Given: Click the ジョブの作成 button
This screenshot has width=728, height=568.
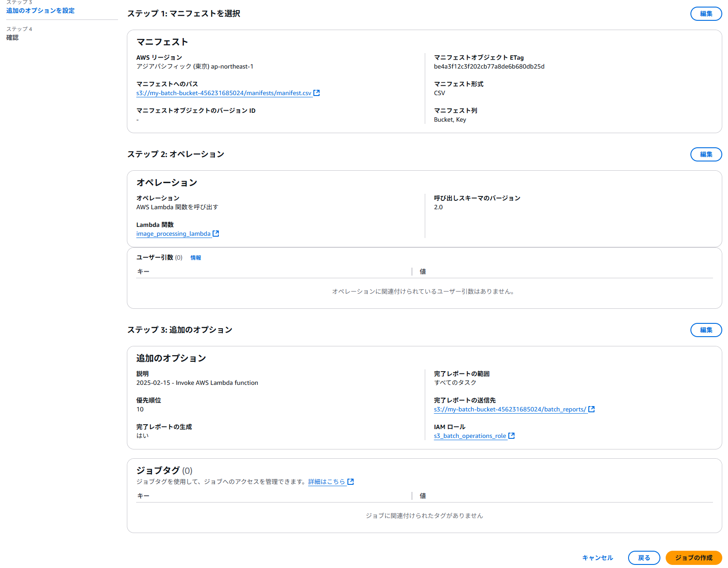Looking at the screenshot, I should coord(694,558).
